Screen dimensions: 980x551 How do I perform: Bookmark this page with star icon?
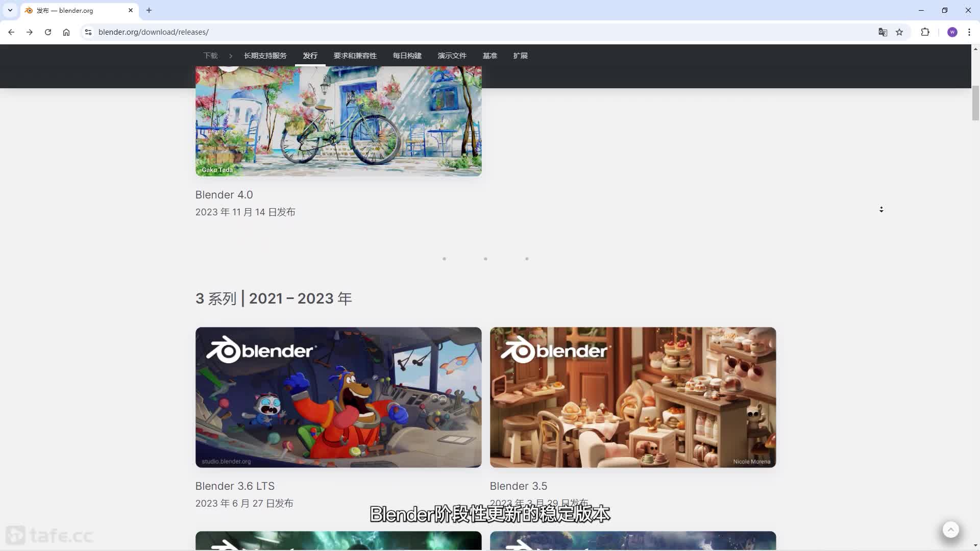pos(899,32)
